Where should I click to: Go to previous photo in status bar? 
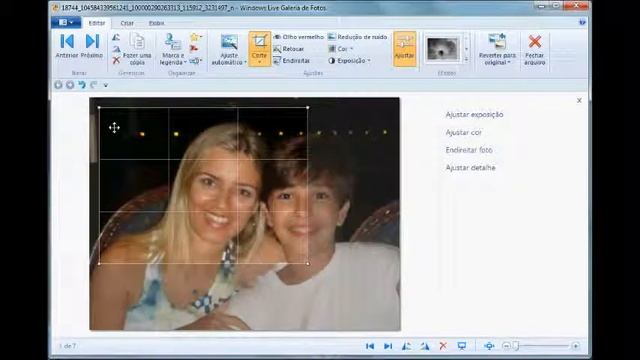click(370, 346)
